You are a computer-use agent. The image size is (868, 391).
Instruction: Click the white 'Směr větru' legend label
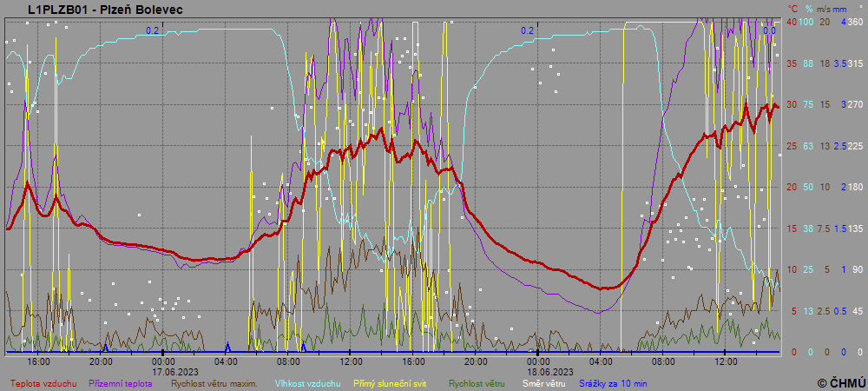point(544,383)
